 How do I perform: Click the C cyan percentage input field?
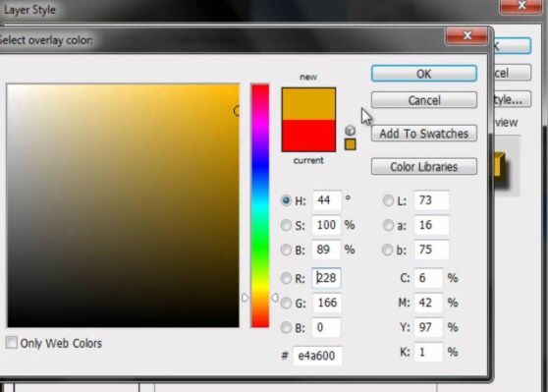(x=428, y=278)
